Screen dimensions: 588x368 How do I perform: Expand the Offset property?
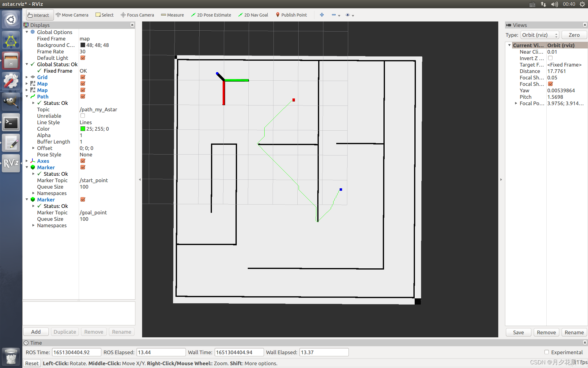pos(33,148)
